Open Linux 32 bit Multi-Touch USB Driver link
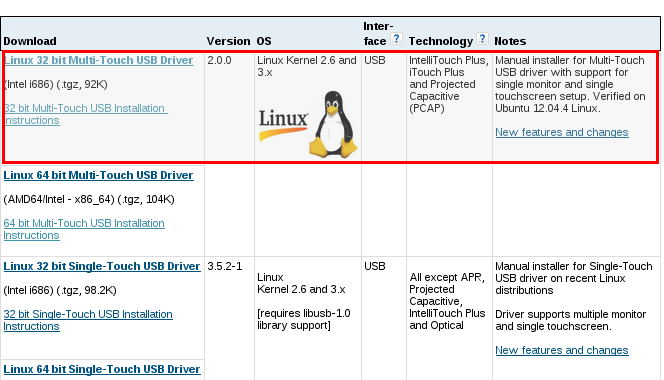The image size is (664, 380). 99,60
